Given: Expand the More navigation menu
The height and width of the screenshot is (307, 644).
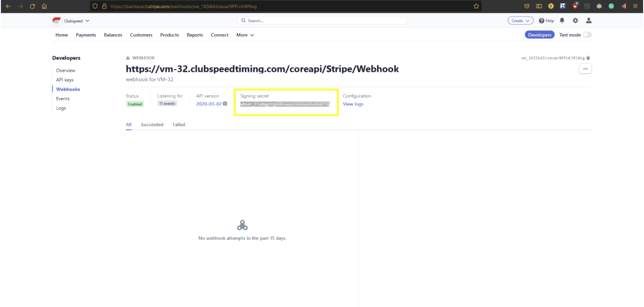Looking at the screenshot, I should click(x=245, y=35).
